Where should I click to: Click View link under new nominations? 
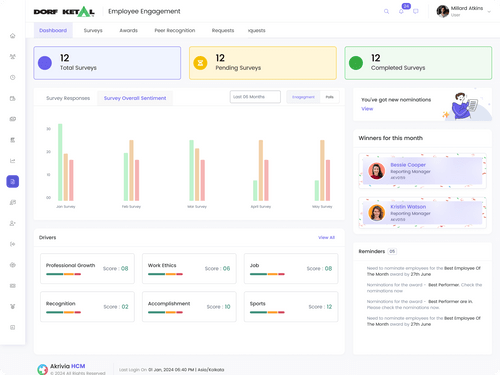(x=367, y=109)
